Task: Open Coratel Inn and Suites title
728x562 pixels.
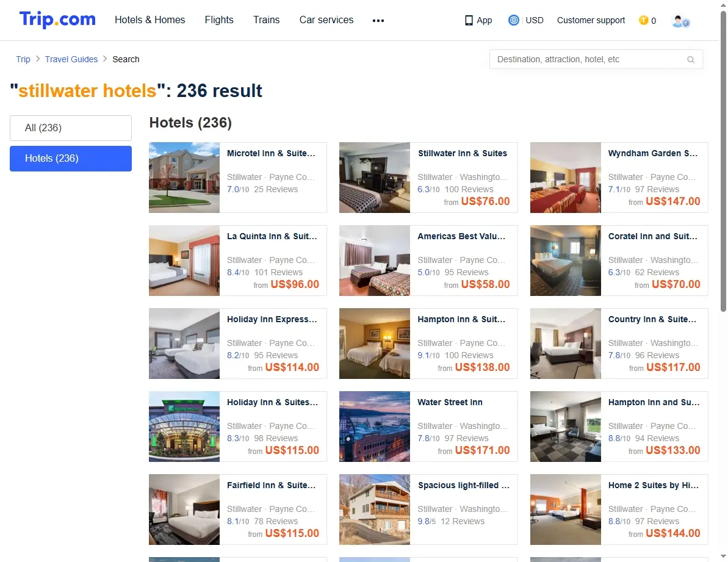Action: click(x=653, y=236)
